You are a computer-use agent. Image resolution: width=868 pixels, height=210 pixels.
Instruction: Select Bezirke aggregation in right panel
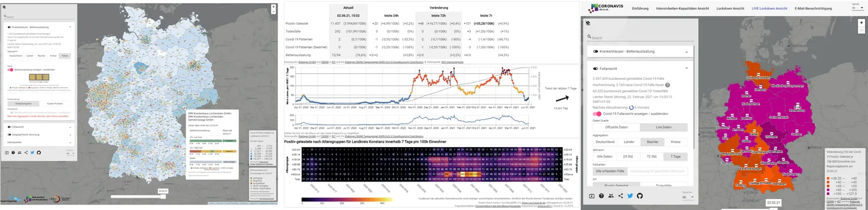click(652, 142)
